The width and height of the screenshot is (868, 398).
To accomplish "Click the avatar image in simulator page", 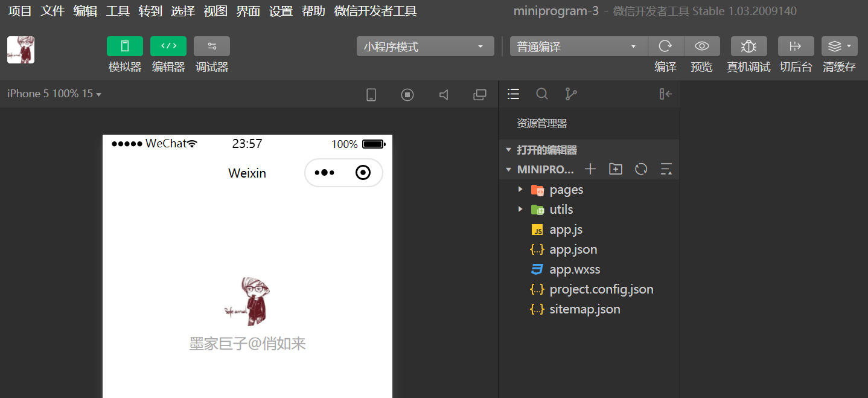I will coord(247,301).
